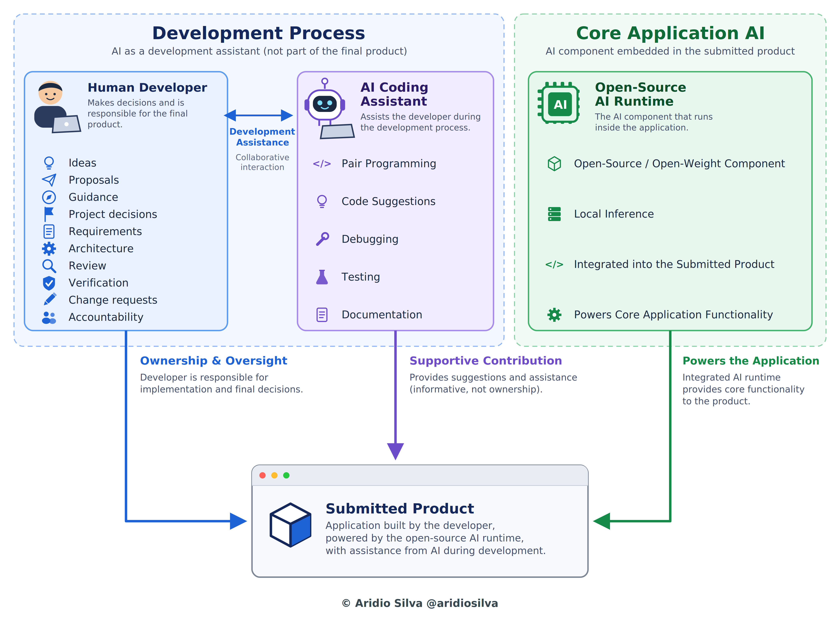The image size is (840, 626).
Task: Click the AI Coding Assistant title
Action: [394, 94]
